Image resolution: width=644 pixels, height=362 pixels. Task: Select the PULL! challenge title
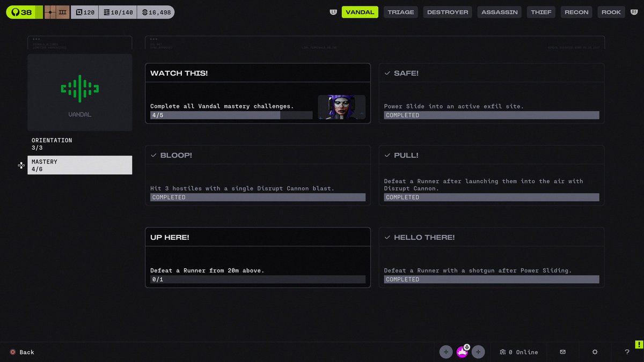[406, 155]
